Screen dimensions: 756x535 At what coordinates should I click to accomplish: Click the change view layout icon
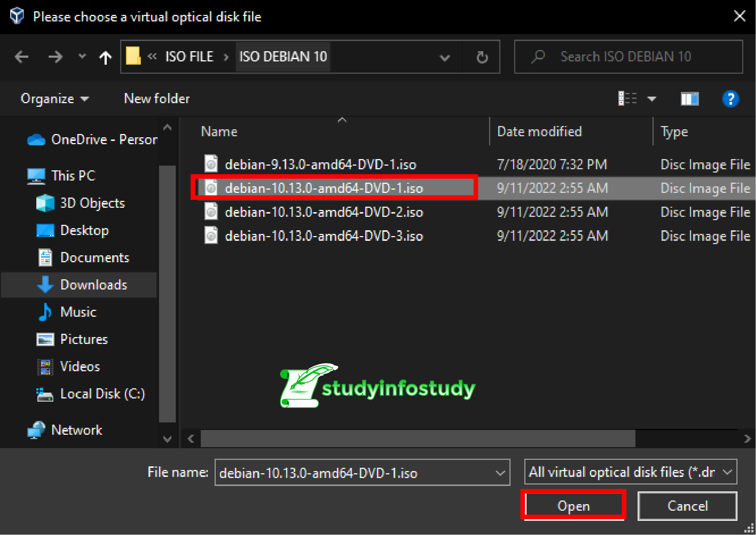point(627,98)
